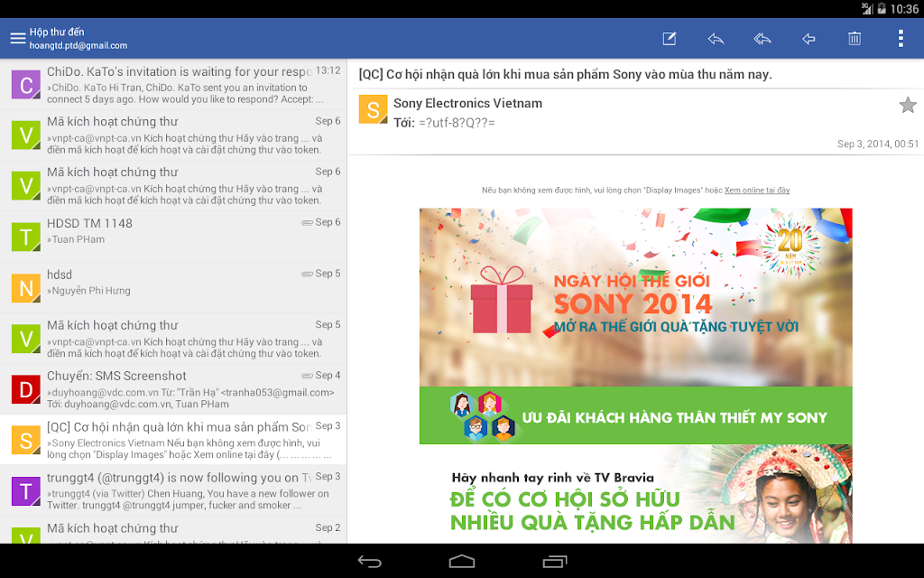Image resolution: width=924 pixels, height=578 pixels.
Task: Tap the 10:36 clock in the status bar
Action: (x=904, y=9)
